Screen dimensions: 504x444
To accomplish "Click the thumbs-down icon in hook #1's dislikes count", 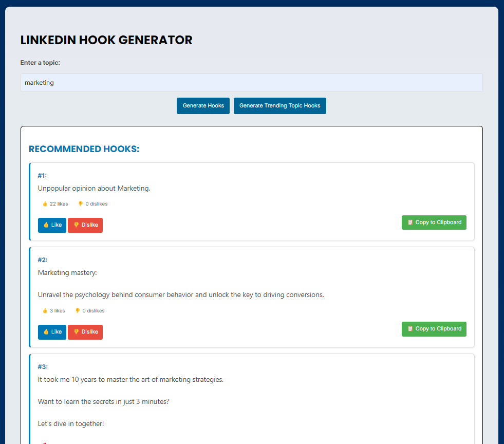I will [80, 204].
